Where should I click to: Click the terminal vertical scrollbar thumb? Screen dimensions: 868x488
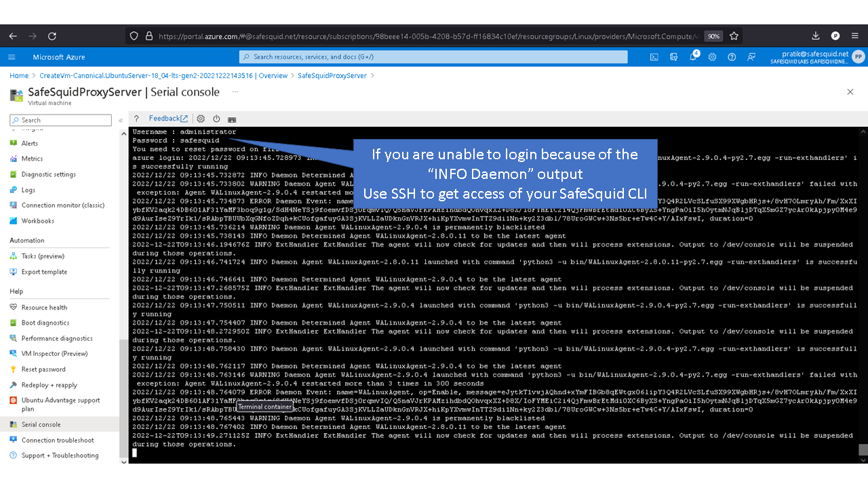pyautogui.click(x=863, y=450)
